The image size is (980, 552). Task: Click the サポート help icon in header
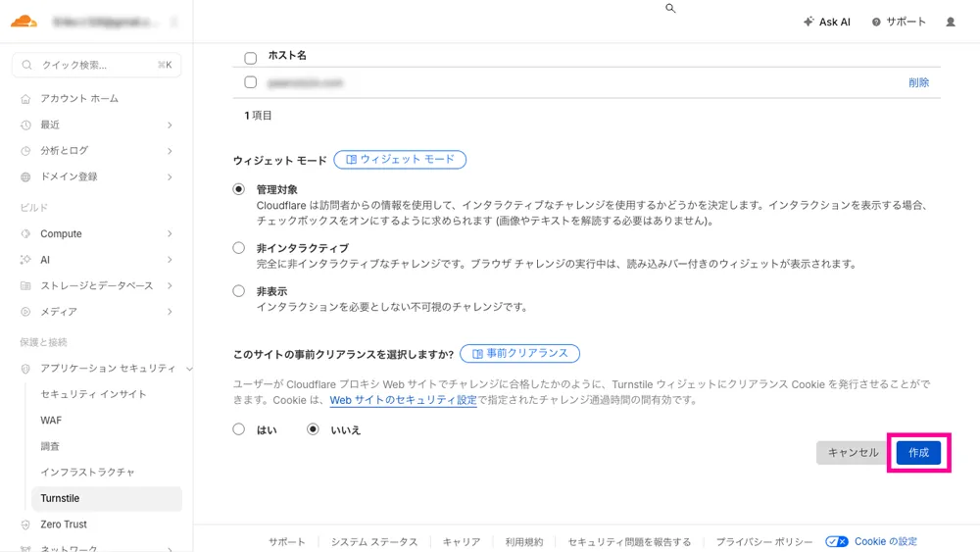click(876, 22)
